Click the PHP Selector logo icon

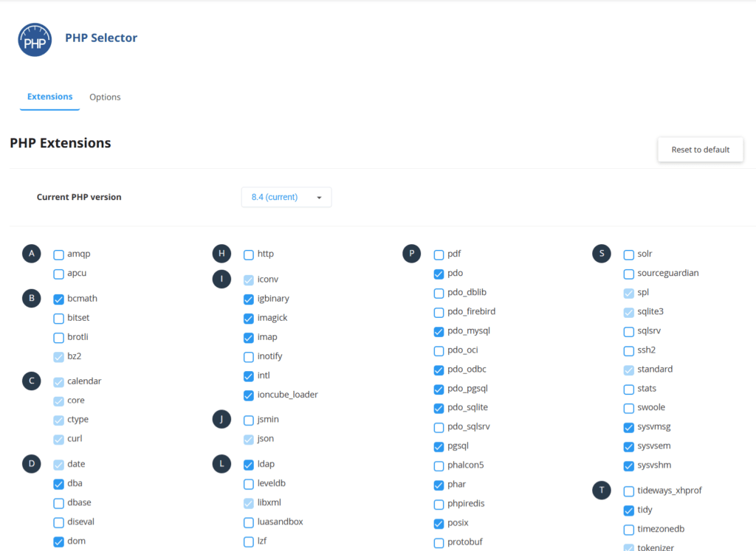[35, 40]
